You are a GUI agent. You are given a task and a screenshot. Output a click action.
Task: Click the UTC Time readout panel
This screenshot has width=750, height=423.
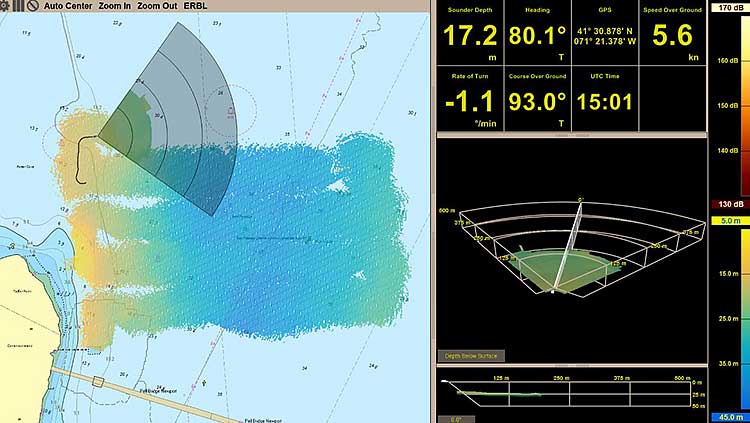click(604, 98)
